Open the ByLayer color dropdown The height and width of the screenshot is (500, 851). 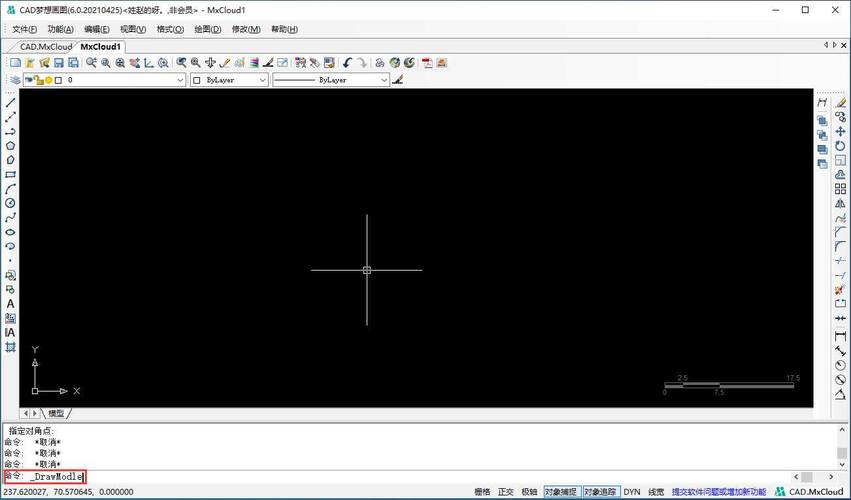[229, 80]
